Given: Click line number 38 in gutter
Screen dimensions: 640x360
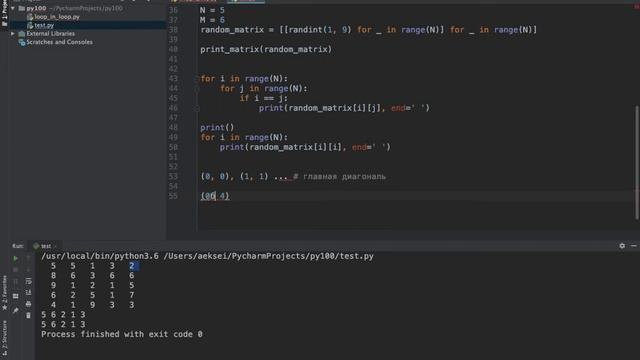Looking at the screenshot, I should 173,30.
